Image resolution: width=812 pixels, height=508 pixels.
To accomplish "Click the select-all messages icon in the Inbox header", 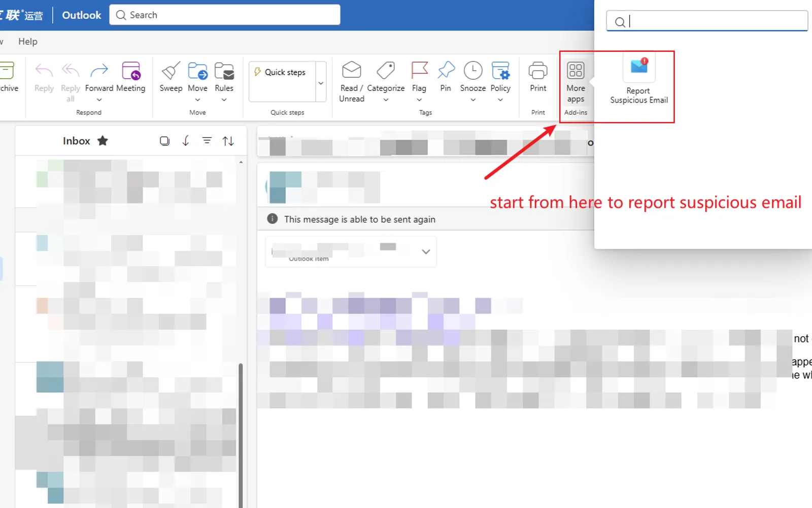I will point(164,141).
